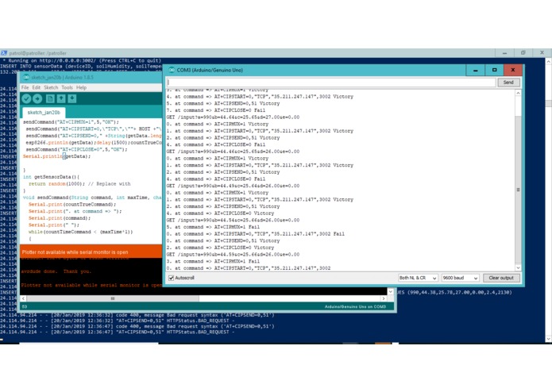Click the Arduino Verify checkmark icon
Screen dimensions: 552x392
(26, 98)
